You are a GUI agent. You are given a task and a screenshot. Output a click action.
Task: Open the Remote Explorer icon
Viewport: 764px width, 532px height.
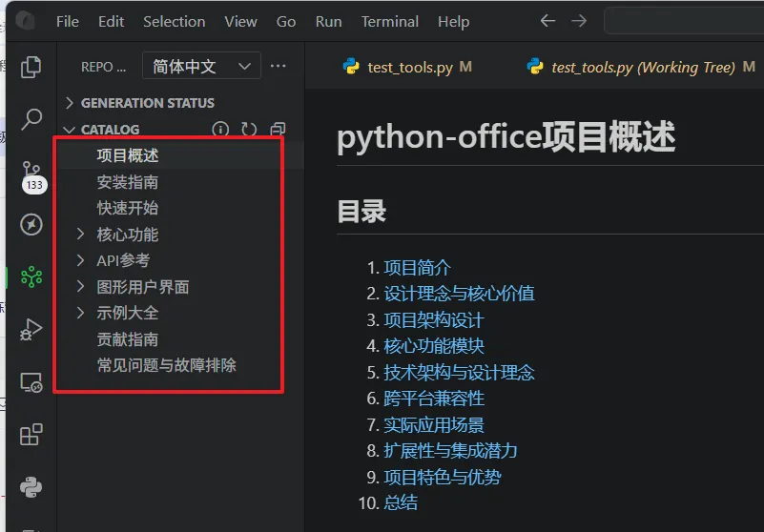31,382
